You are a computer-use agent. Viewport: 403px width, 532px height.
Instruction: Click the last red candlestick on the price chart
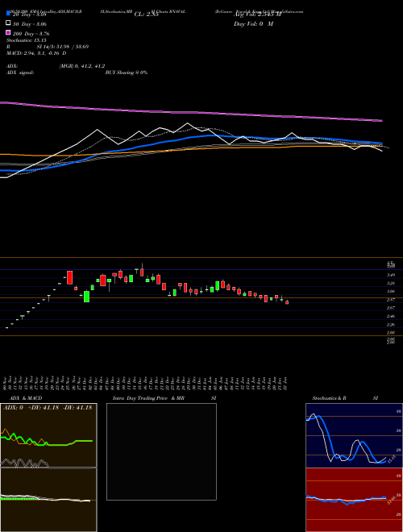pyautogui.click(x=287, y=302)
